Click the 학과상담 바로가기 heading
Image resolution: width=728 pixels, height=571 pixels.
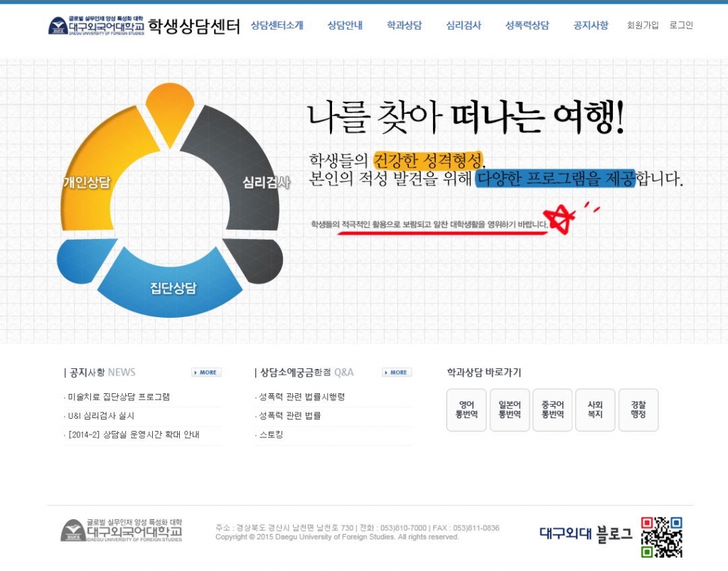483,373
